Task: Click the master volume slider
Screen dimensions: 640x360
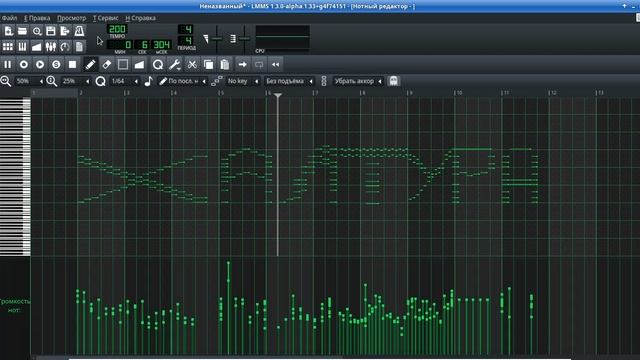Action: (217, 39)
